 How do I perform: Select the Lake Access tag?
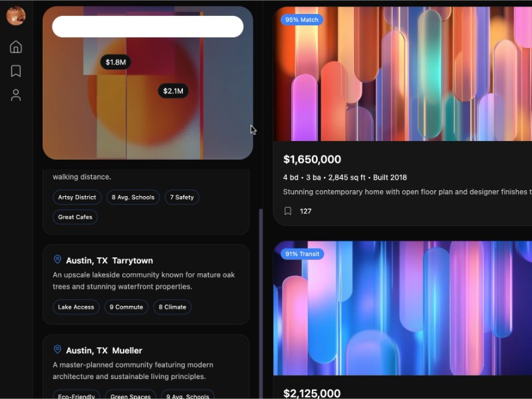[x=76, y=307]
